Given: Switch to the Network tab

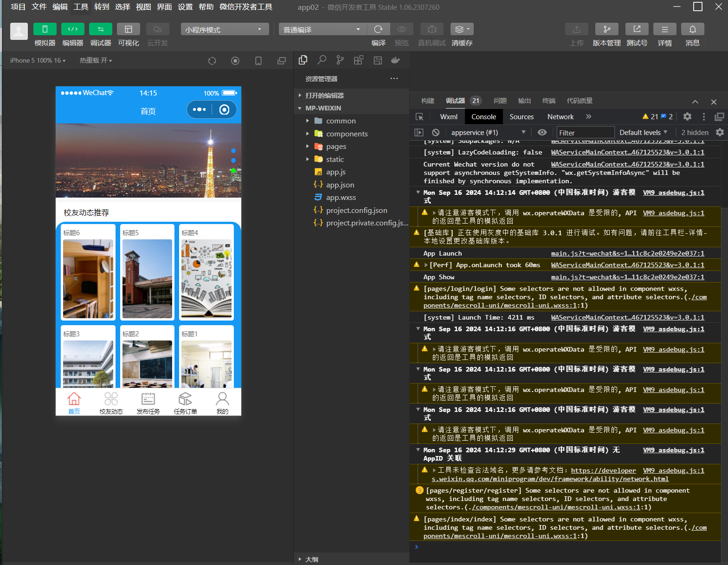Looking at the screenshot, I should pos(560,117).
